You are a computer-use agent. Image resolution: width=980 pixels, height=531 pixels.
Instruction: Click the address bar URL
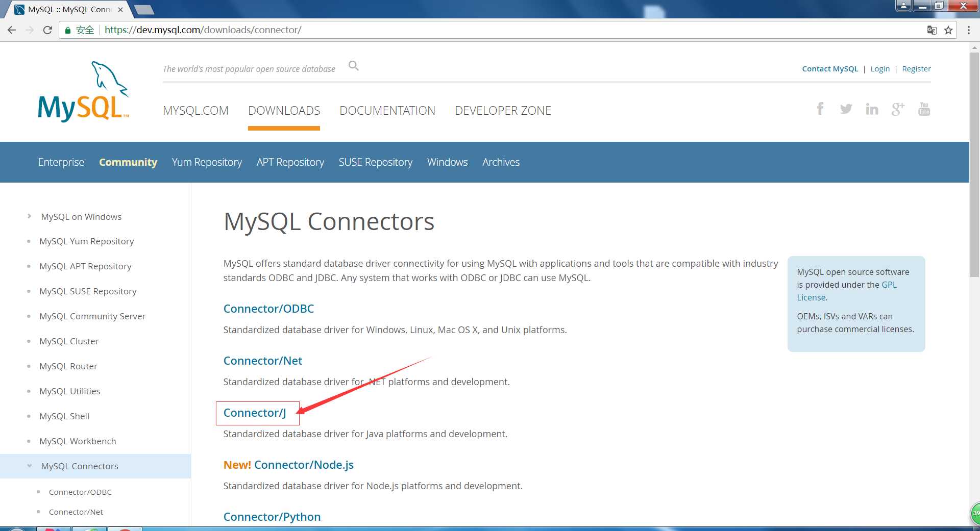(x=203, y=30)
